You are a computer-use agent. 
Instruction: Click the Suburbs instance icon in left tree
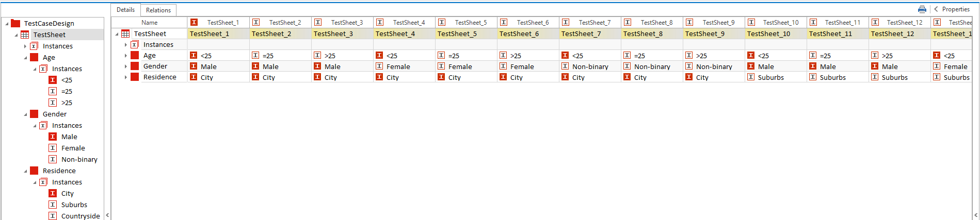click(53, 205)
